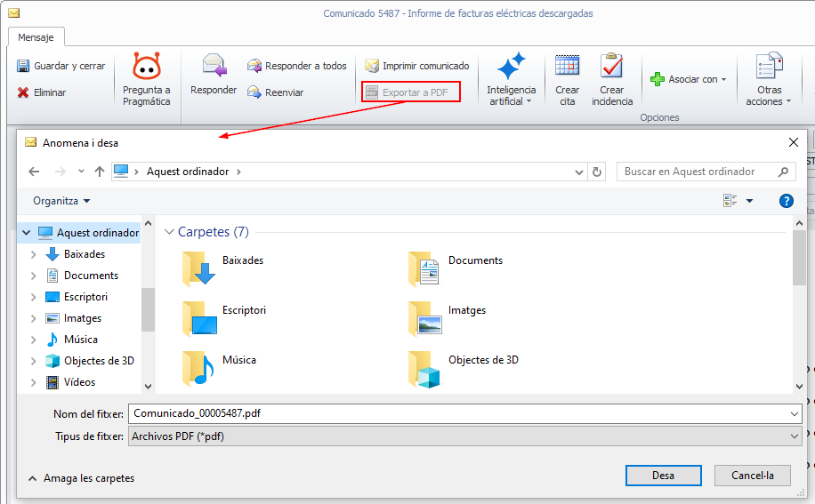Open the help question mark icon
815x504 pixels.
[x=787, y=201]
